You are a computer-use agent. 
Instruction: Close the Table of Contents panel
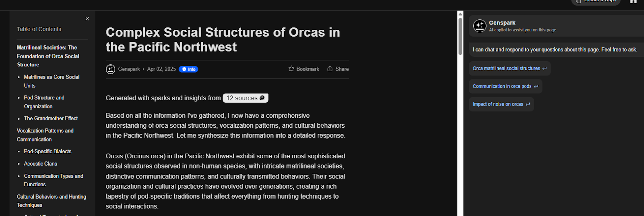(x=87, y=19)
